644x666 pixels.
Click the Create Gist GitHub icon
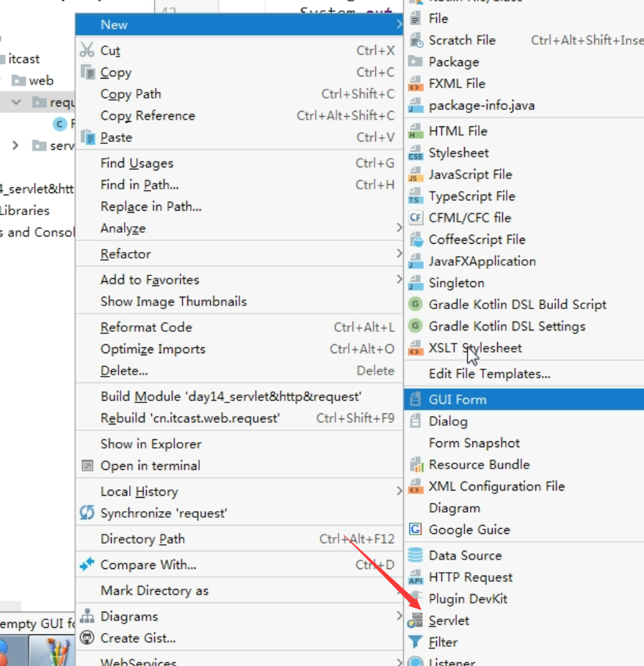87,637
